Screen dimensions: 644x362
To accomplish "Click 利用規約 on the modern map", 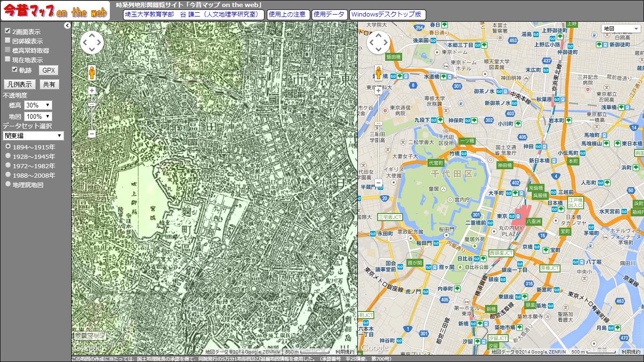I will pyautogui.click(x=631, y=352).
